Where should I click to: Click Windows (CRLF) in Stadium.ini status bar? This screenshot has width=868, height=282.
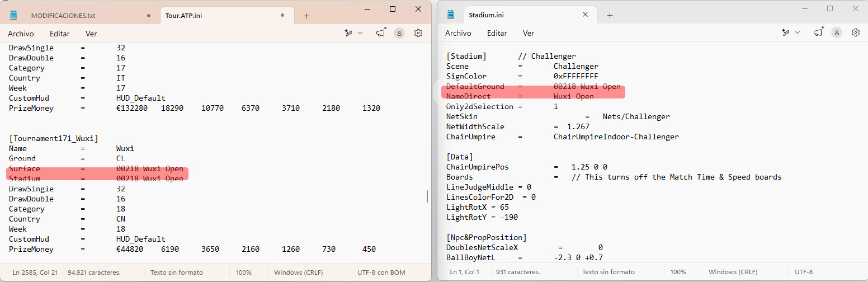click(x=732, y=272)
